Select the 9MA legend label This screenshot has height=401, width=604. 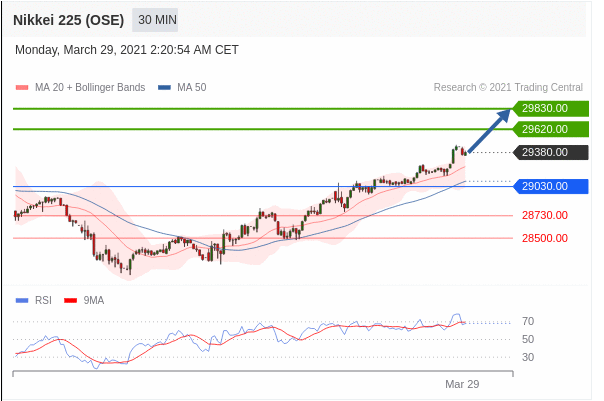tap(94, 300)
